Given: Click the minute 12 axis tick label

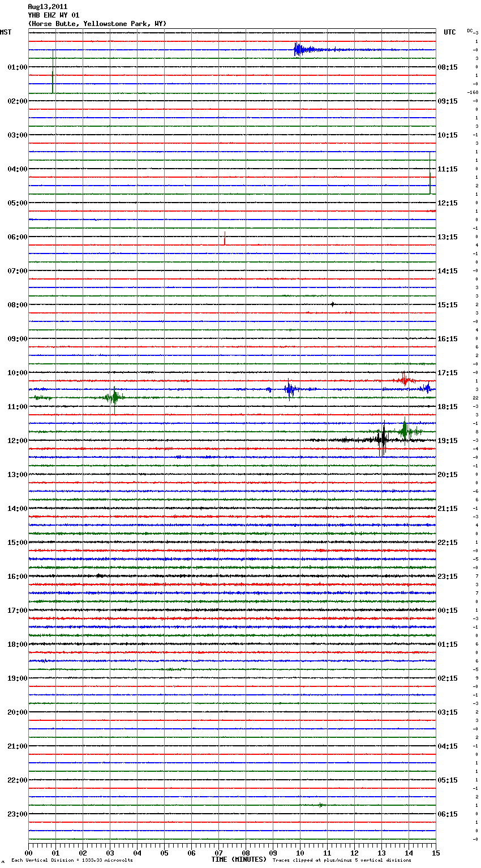Looking at the screenshot, I should [x=354, y=853].
